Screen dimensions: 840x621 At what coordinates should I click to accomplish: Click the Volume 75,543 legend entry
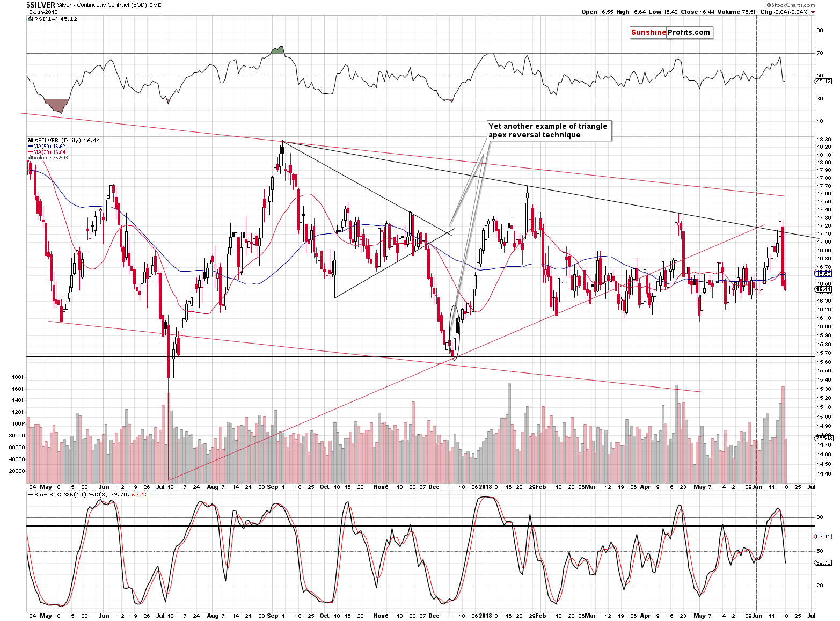(x=47, y=158)
